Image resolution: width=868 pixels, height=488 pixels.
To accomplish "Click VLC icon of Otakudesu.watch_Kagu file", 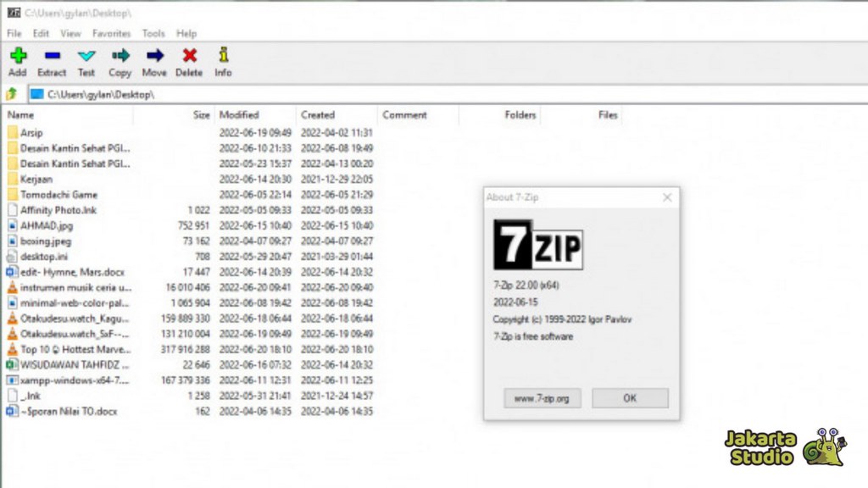I will point(12,319).
